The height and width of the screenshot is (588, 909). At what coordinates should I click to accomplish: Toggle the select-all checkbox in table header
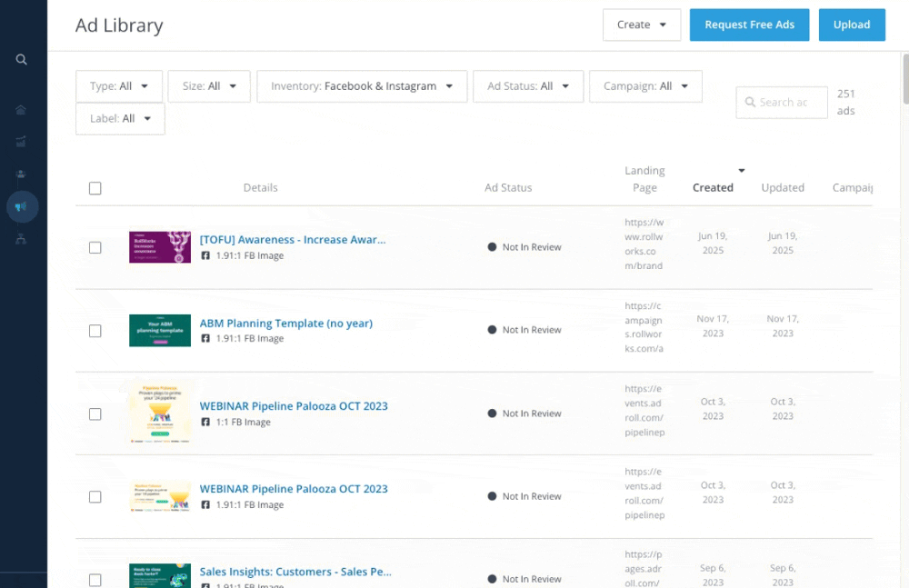click(x=95, y=188)
